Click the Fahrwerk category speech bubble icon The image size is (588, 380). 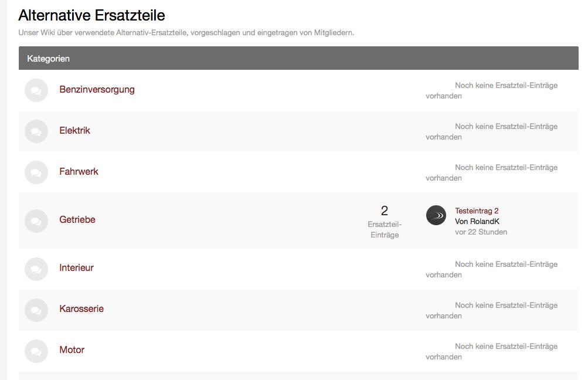coord(36,172)
